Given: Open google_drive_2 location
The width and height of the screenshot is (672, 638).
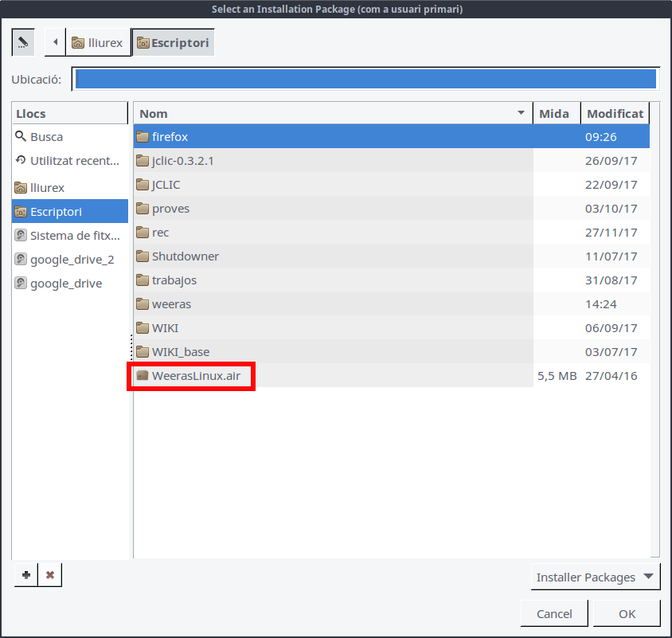Looking at the screenshot, I should 72,260.
